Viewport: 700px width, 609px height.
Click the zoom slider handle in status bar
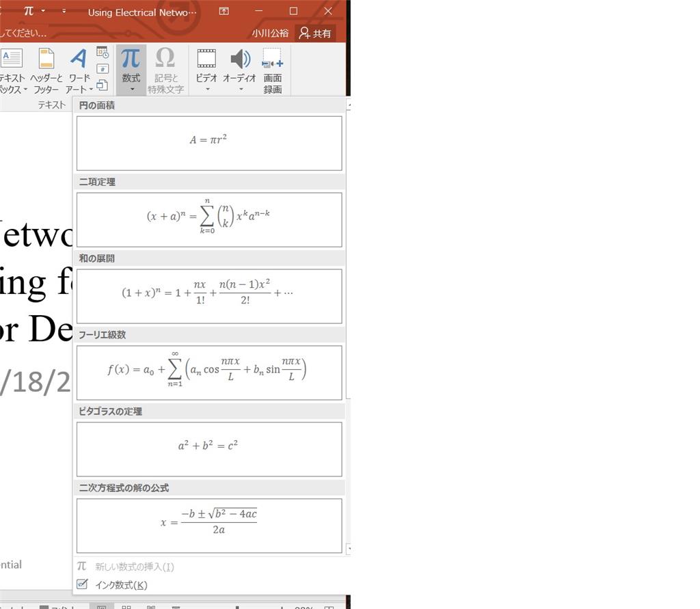pos(237,607)
